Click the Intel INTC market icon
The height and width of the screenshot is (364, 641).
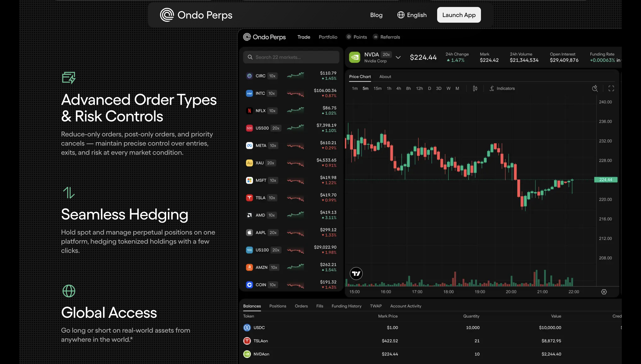click(249, 93)
